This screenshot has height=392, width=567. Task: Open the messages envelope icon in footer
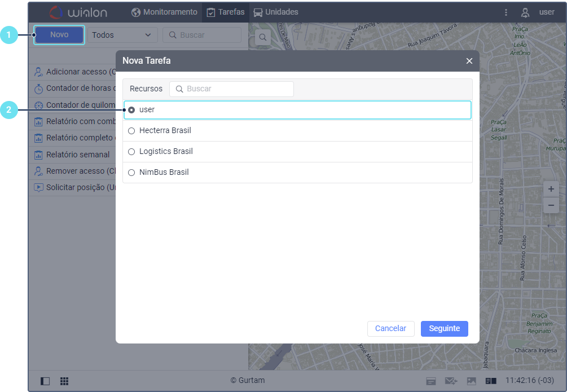[451, 381]
